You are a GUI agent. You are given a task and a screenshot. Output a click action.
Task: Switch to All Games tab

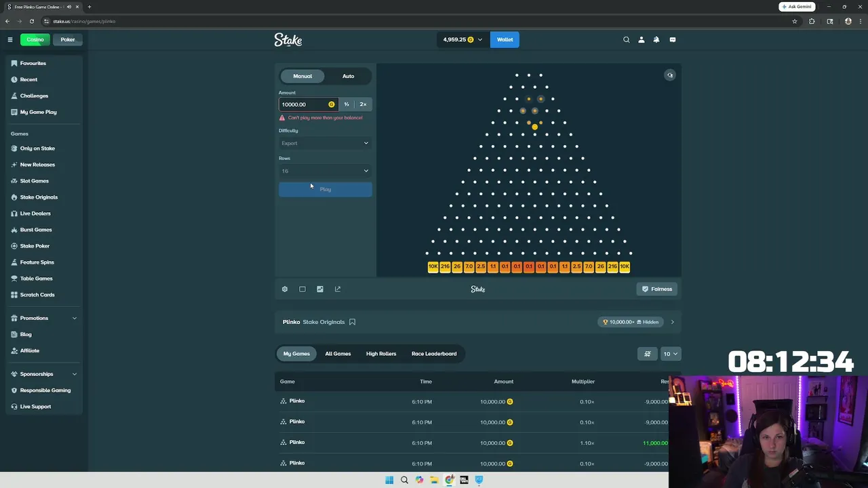338,354
